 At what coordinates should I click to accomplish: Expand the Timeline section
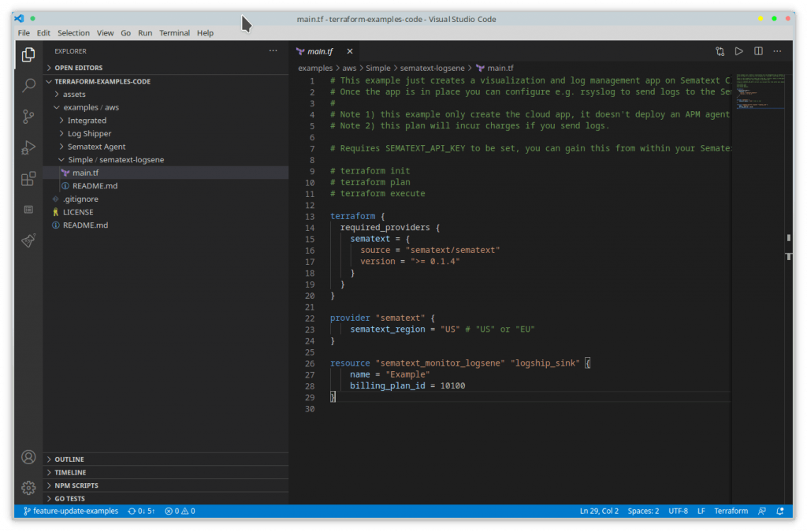coord(70,472)
